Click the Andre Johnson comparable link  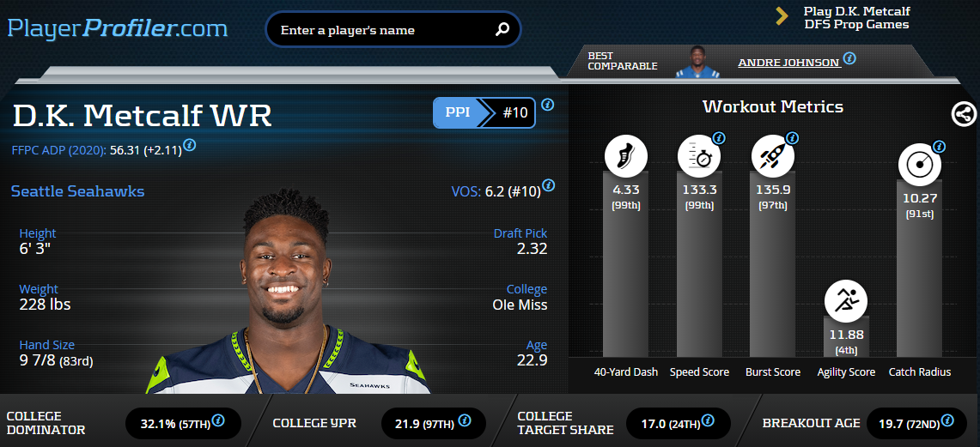point(788,63)
